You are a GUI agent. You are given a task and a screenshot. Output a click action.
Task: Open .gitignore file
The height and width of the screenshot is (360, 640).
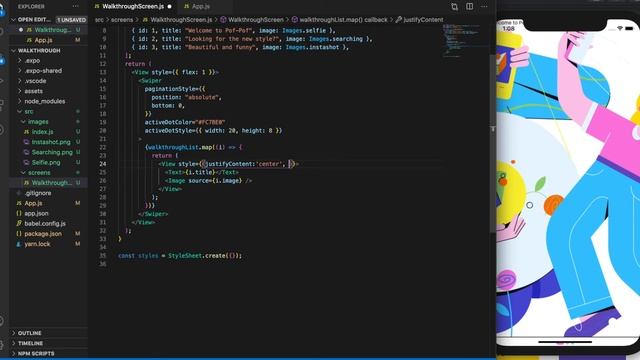(x=38, y=193)
